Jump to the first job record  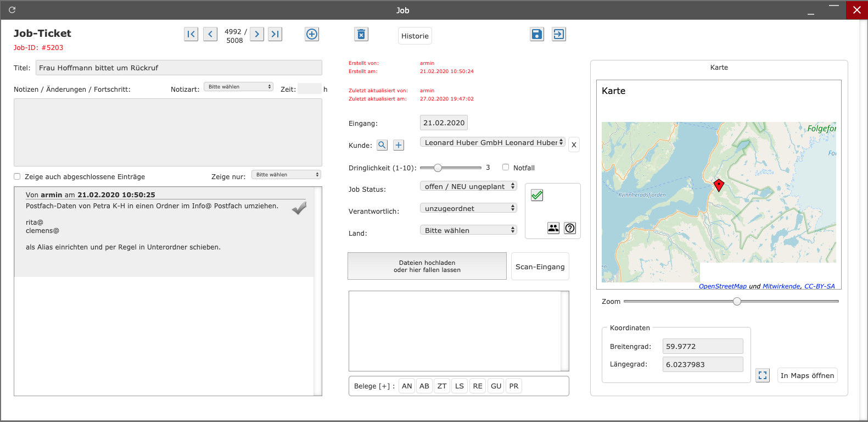pyautogui.click(x=191, y=34)
